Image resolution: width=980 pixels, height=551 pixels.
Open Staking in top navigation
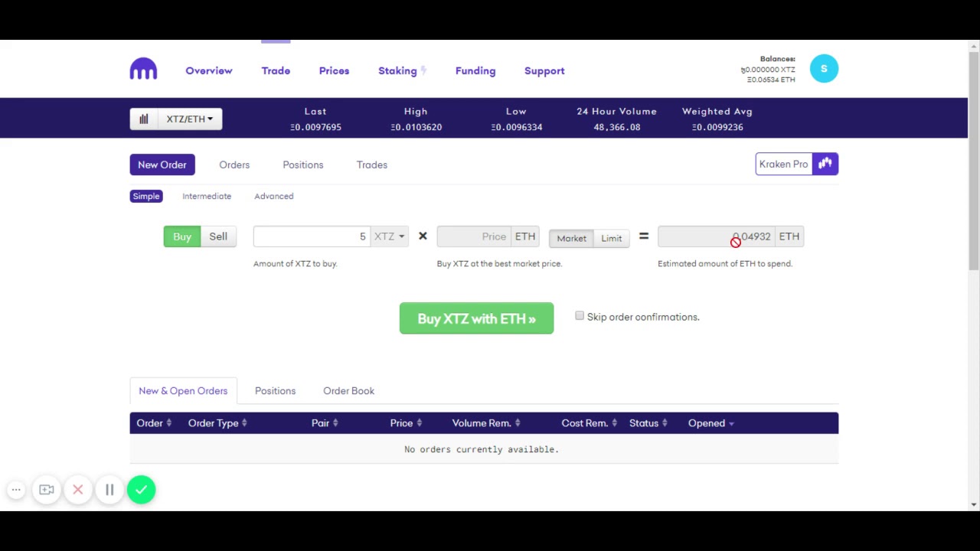(397, 70)
